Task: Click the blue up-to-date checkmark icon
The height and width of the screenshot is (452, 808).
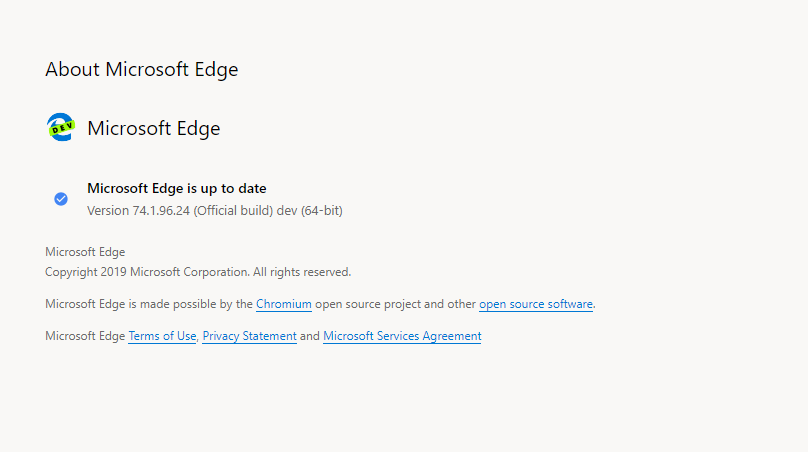Action: pos(61,199)
